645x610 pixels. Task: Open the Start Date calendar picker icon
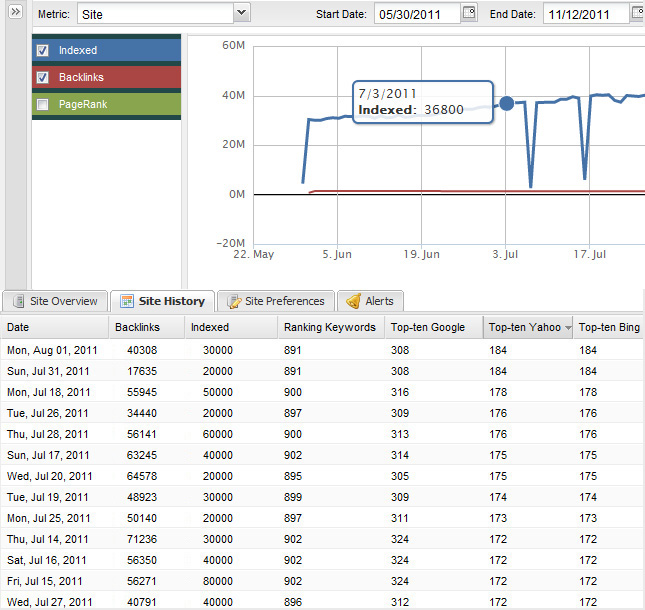click(x=469, y=13)
